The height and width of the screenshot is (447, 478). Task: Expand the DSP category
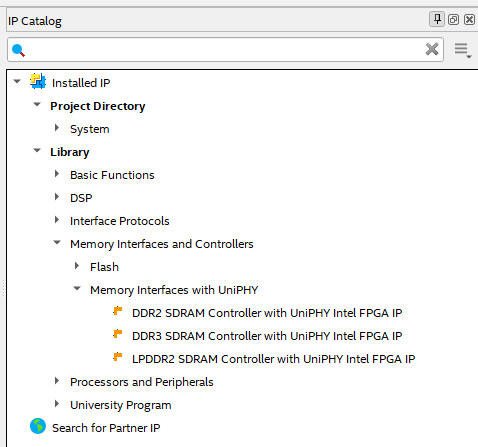[57, 197]
